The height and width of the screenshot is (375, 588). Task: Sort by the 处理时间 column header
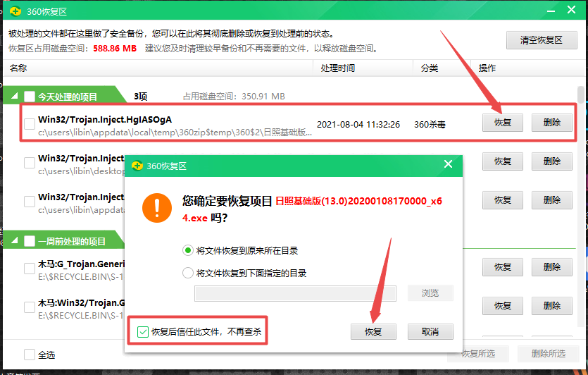338,68
